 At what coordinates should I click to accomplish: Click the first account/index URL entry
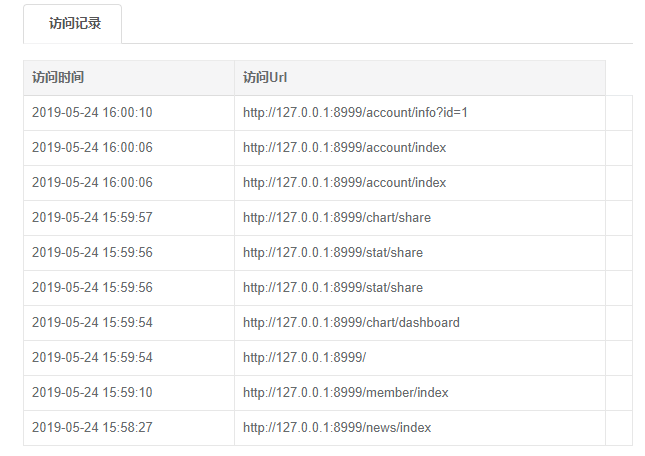344,148
